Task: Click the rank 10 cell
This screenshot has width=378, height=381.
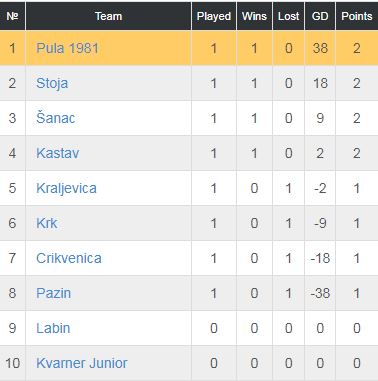Action: 12,363
